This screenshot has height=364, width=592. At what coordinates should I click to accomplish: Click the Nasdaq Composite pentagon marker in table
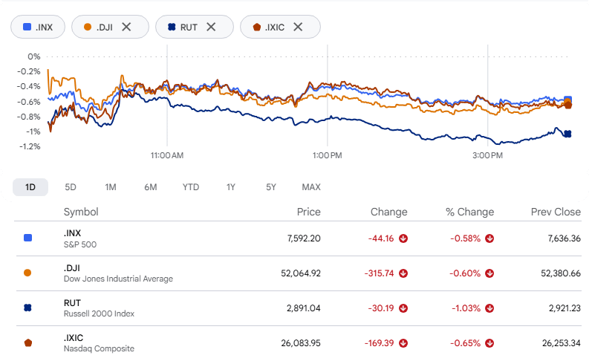[28, 343]
